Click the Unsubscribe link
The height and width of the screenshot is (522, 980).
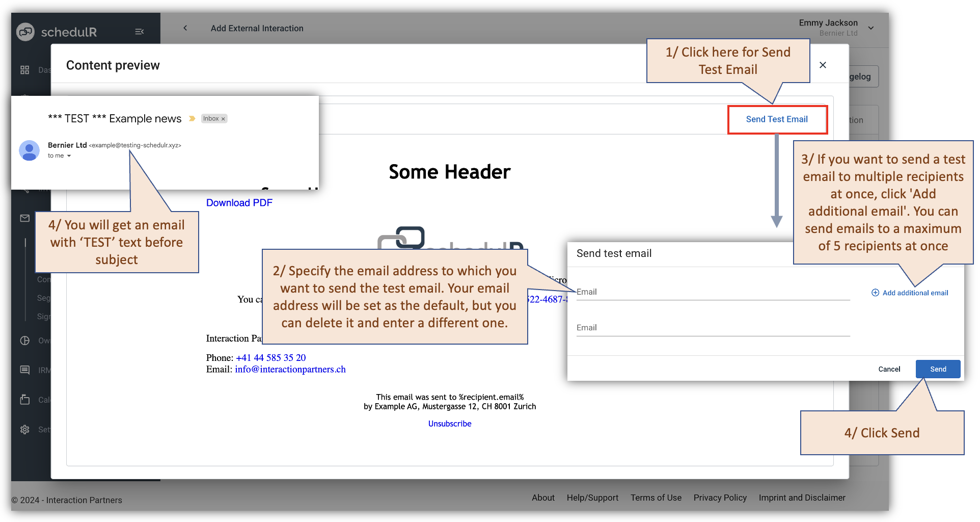coord(449,423)
